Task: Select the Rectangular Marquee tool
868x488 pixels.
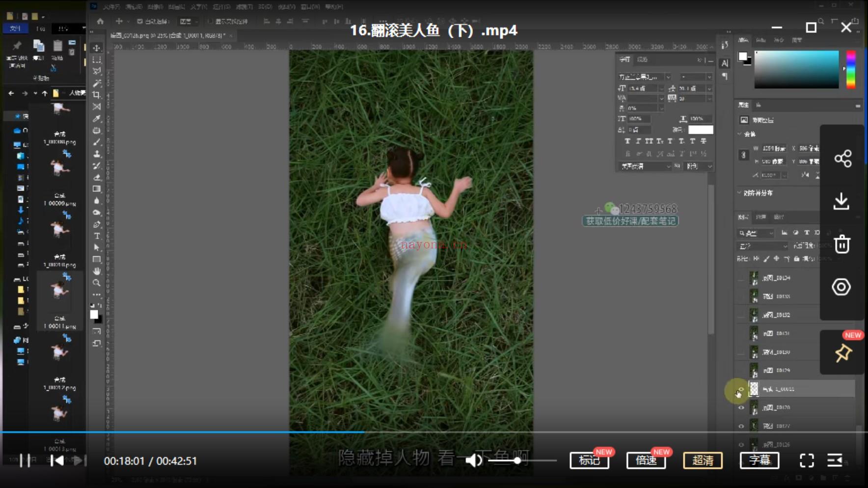Action: pyautogui.click(x=97, y=59)
